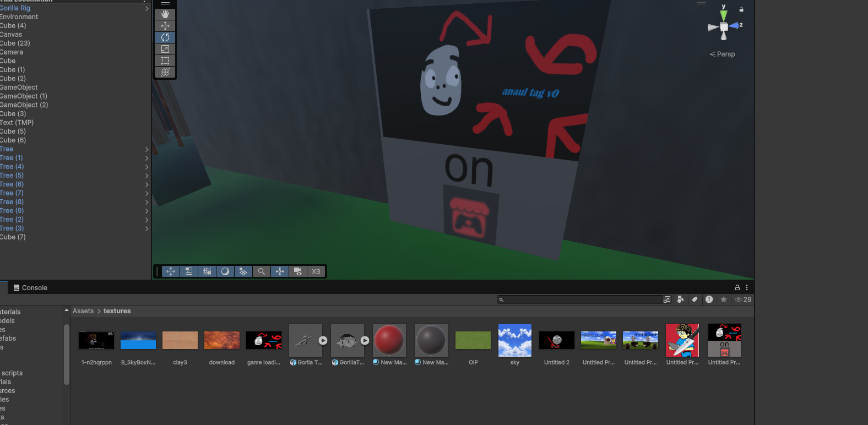Expand the Gorilla T... prefab asset arrow

tap(323, 341)
